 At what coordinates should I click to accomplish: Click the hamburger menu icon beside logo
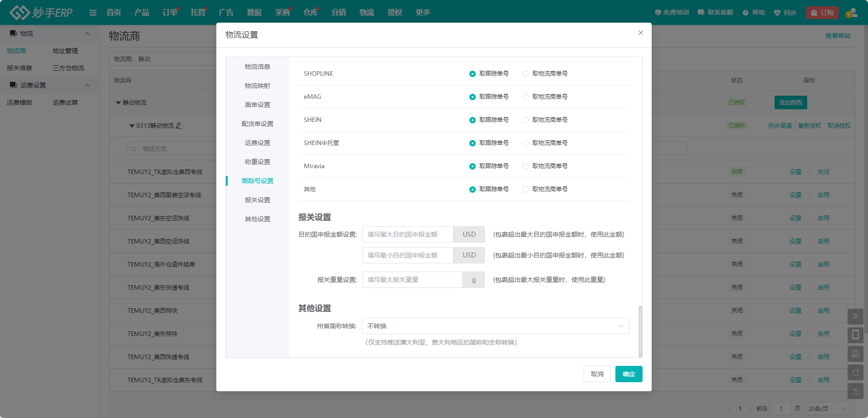[x=93, y=13]
